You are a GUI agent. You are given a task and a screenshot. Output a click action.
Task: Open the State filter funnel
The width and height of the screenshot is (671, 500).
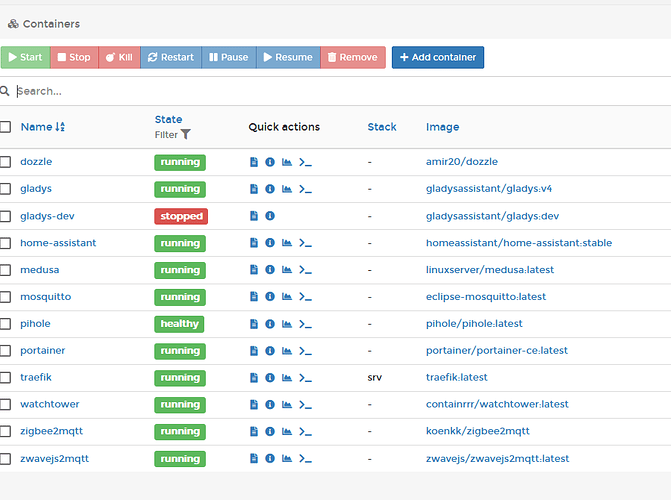pos(185,134)
